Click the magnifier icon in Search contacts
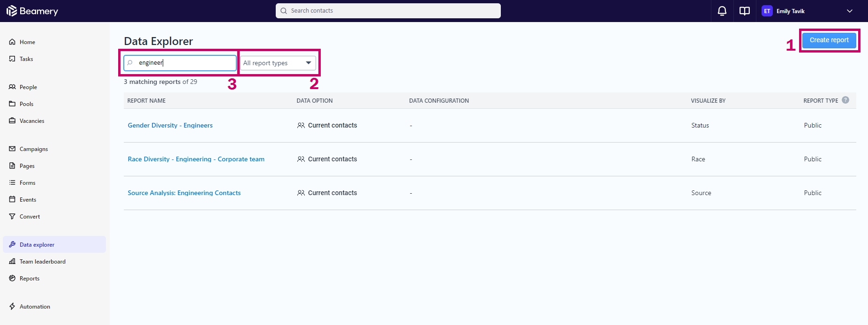The width and height of the screenshot is (868, 325). pos(284,11)
